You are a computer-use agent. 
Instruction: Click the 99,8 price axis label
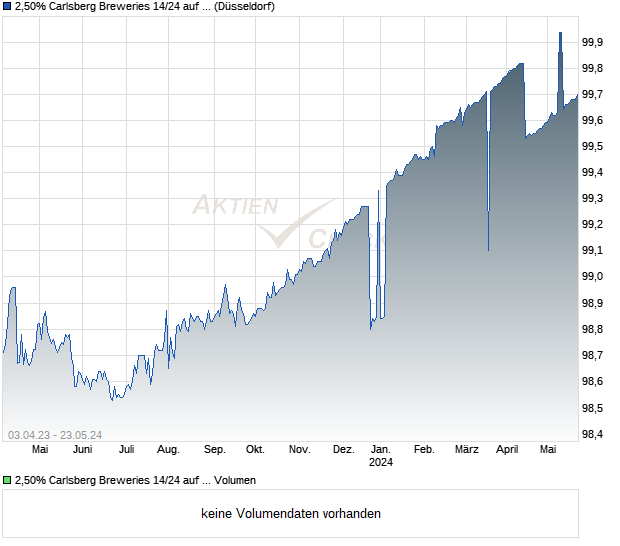(x=592, y=68)
